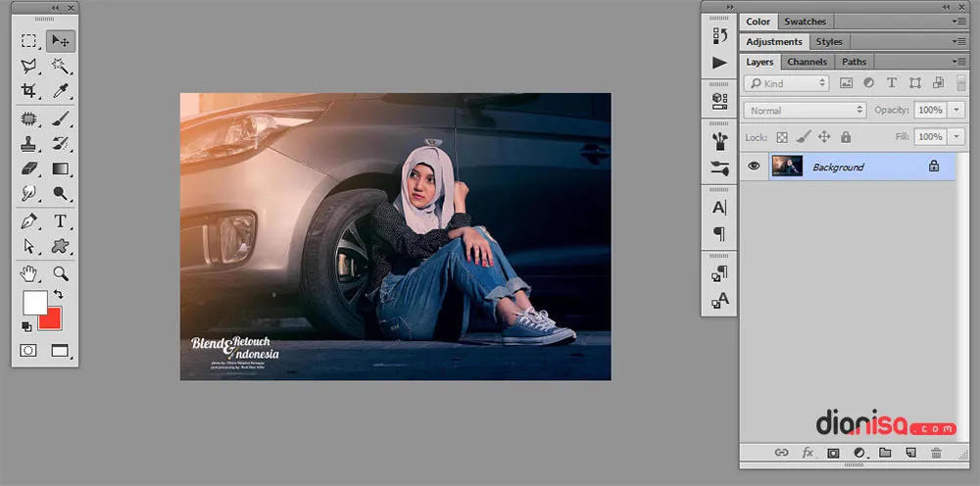Switch to the Paths tab
The width and height of the screenshot is (980, 486).
[854, 62]
